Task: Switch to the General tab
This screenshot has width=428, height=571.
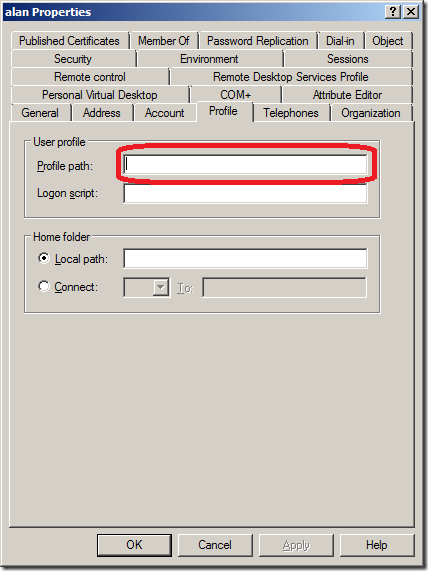Action: click(40, 113)
